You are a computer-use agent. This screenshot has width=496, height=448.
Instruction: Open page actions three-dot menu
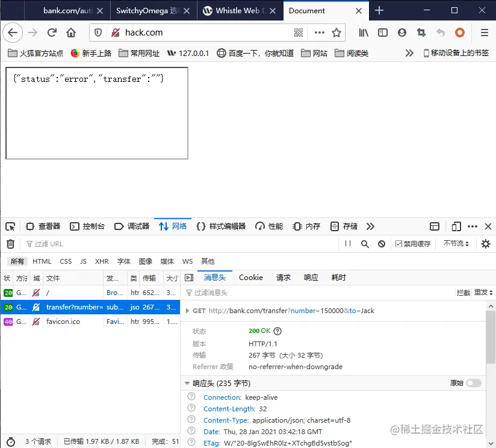coord(320,33)
